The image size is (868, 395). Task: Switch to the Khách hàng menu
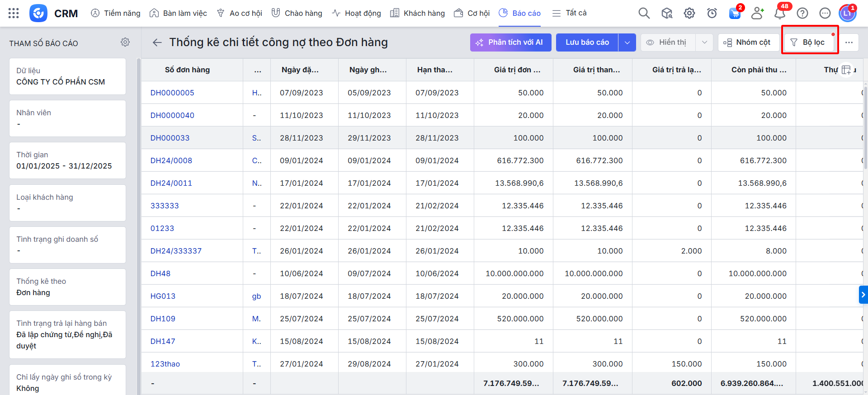[417, 13]
